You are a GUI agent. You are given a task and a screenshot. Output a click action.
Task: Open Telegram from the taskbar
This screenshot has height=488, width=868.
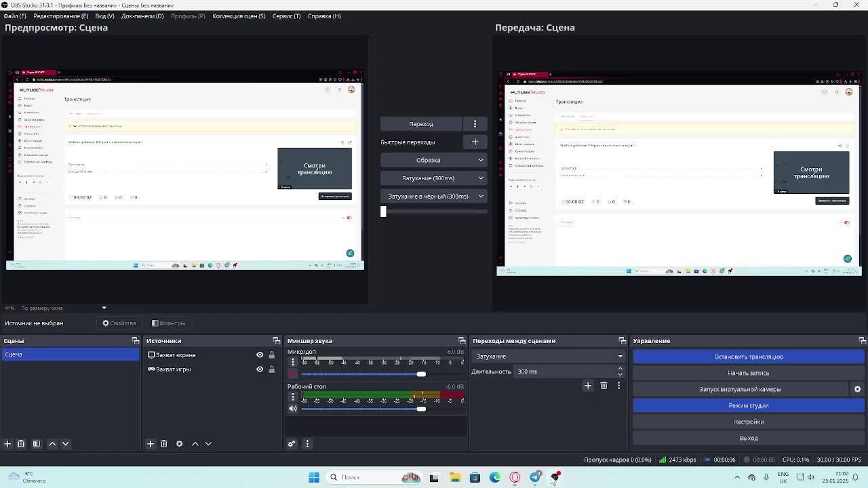click(535, 477)
